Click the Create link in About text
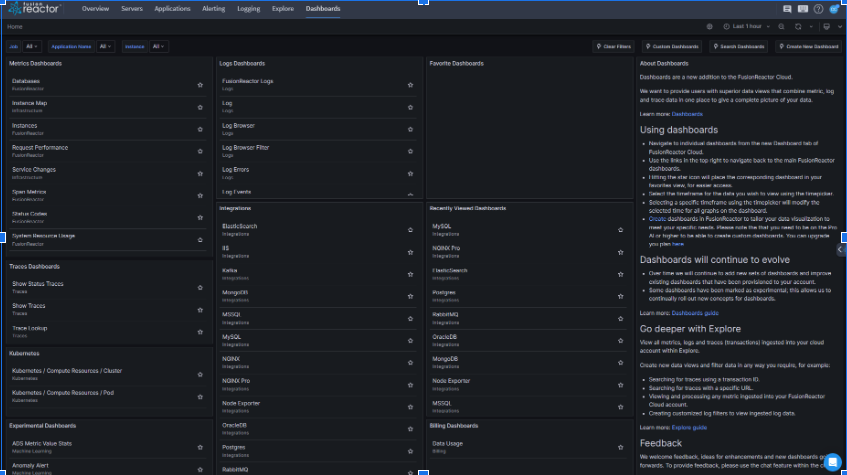This screenshot has width=847, height=475. tap(657, 219)
